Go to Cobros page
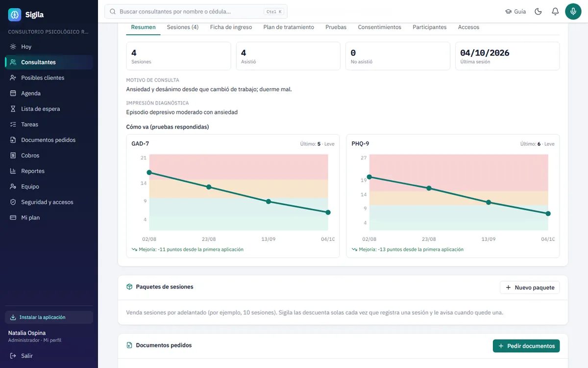Screen dimensions: 588x368 49,156
